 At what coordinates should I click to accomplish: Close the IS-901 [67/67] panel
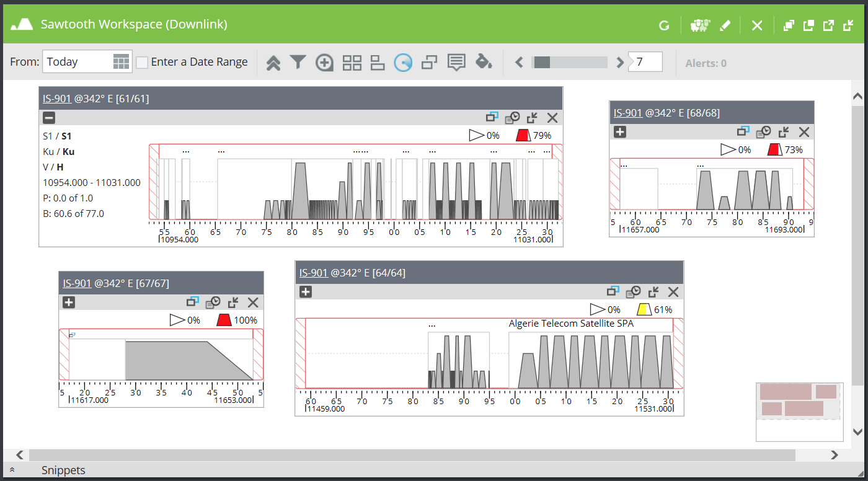pyautogui.click(x=253, y=302)
